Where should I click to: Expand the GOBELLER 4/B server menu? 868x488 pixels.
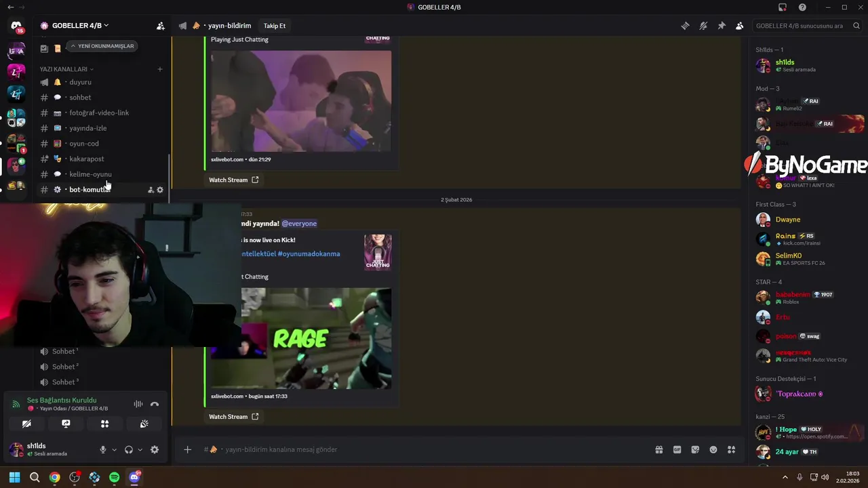(80, 26)
